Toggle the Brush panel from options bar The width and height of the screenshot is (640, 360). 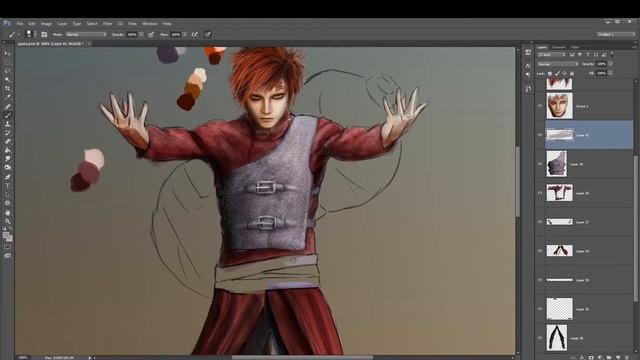tap(44, 35)
